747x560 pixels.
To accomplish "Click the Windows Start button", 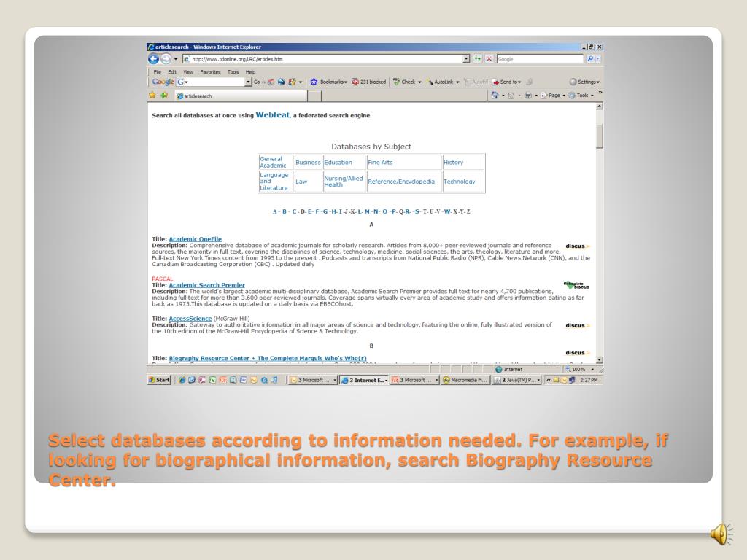I will 159,380.
